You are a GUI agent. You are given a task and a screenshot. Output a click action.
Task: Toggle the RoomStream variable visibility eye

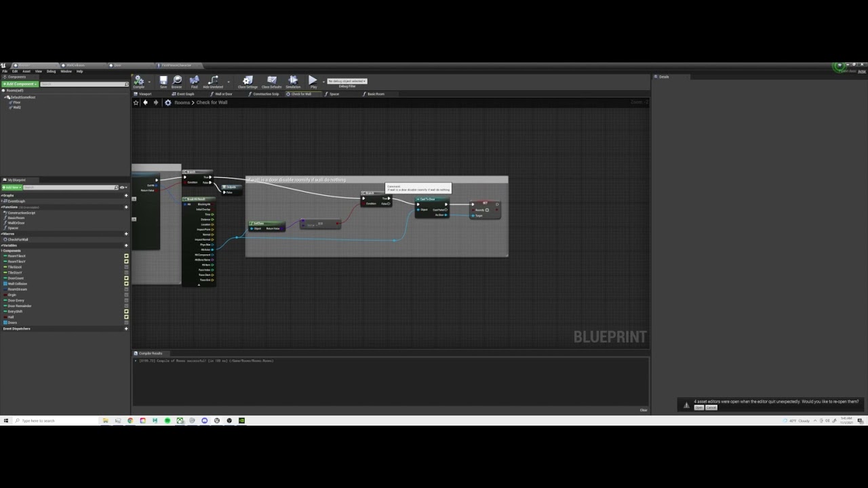tap(126, 289)
